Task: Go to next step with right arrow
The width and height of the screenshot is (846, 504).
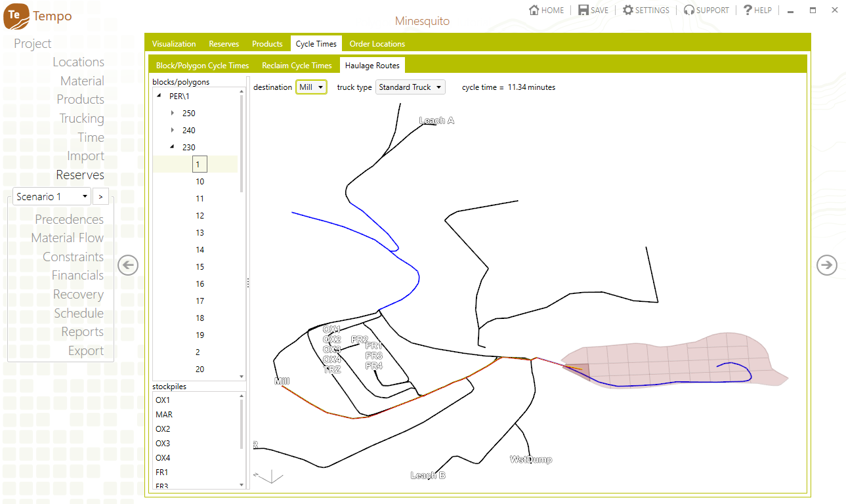Action: (x=827, y=265)
